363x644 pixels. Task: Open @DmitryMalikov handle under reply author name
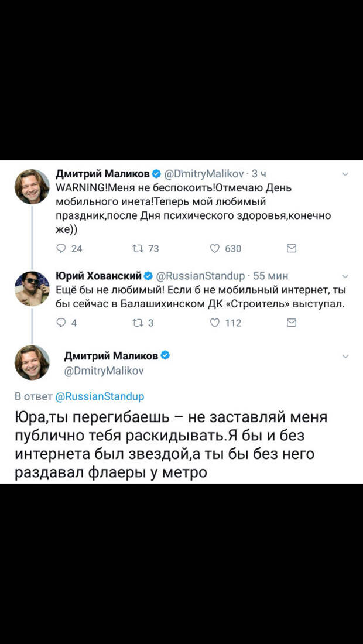click(104, 371)
